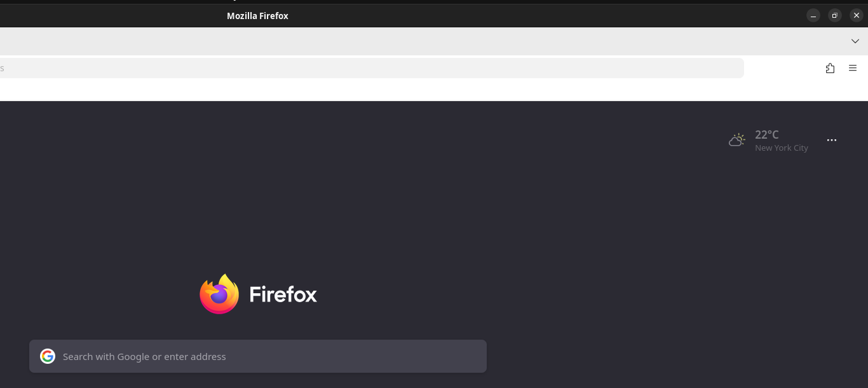Select the New York City weather location
868x388 pixels.
pyautogui.click(x=782, y=148)
